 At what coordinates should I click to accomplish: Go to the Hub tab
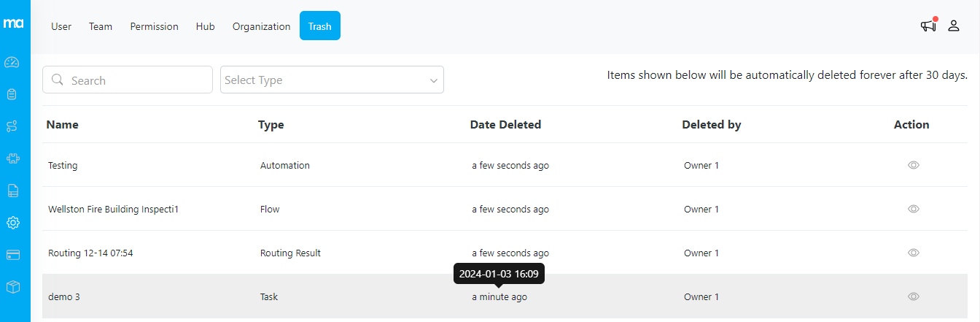click(x=205, y=26)
